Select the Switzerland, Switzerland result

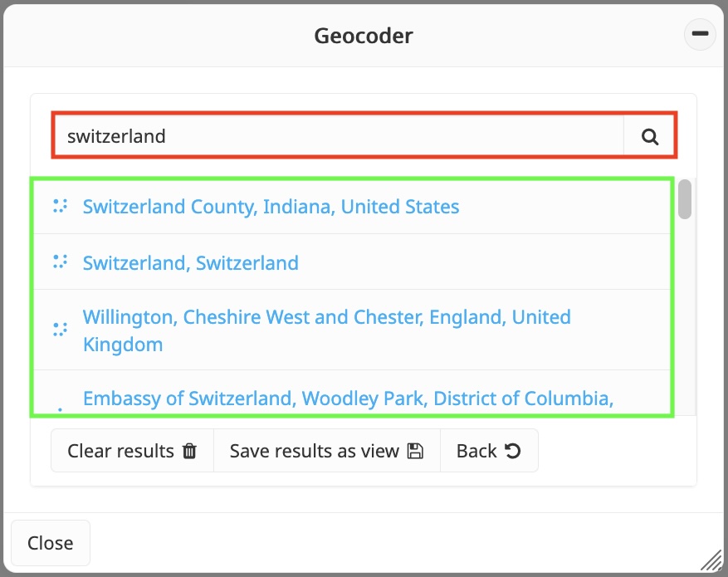point(190,263)
